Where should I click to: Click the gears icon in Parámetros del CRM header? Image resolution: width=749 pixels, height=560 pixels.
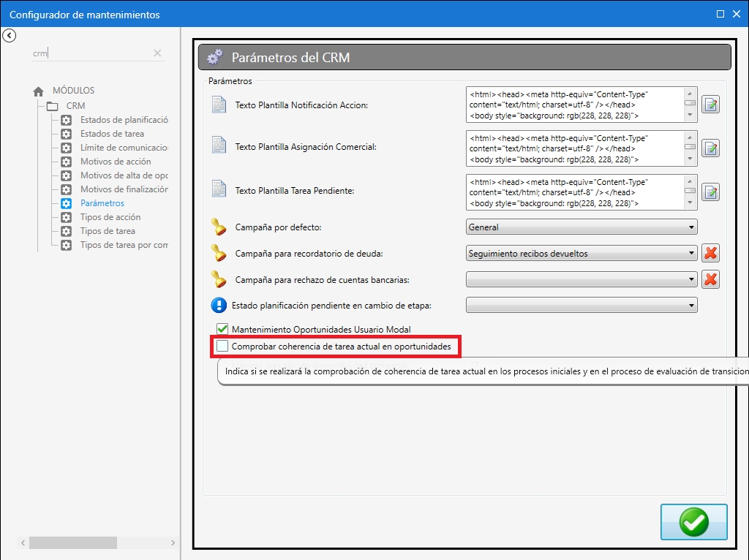tap(215, 57)
